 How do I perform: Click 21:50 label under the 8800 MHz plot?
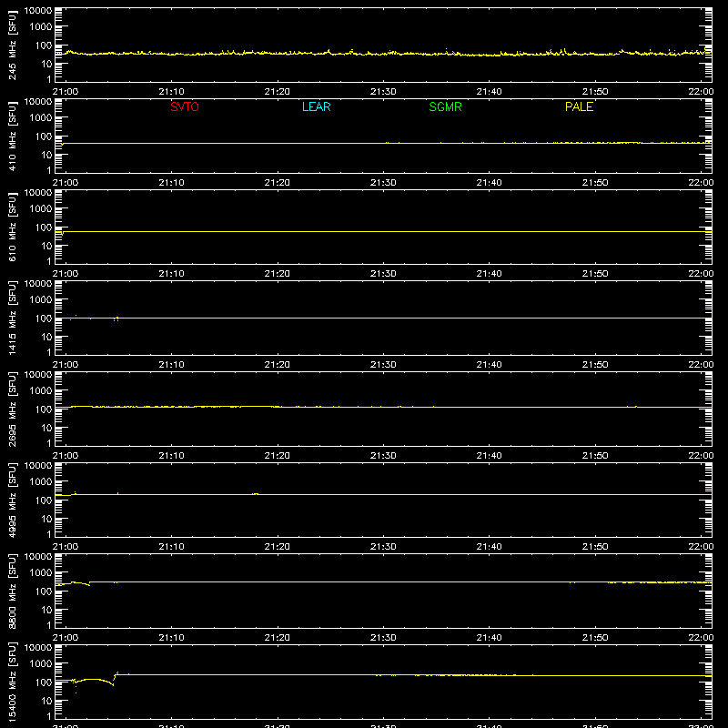click(x=595, y=638)
